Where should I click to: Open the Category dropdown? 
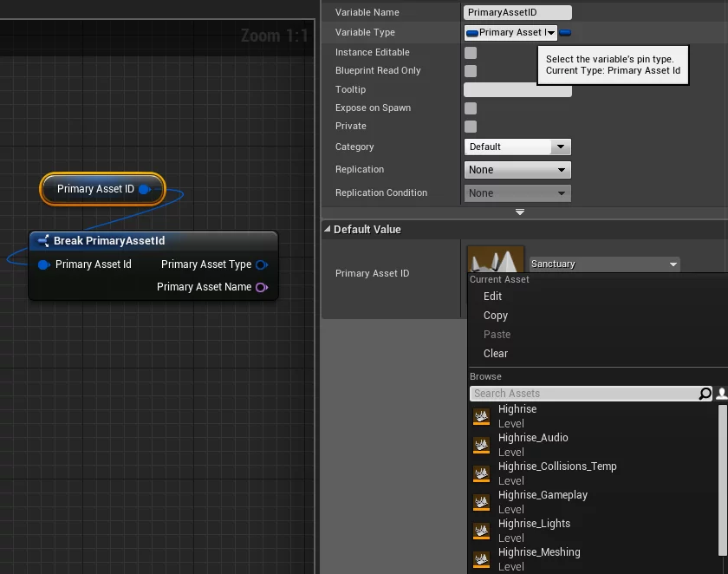517,147
